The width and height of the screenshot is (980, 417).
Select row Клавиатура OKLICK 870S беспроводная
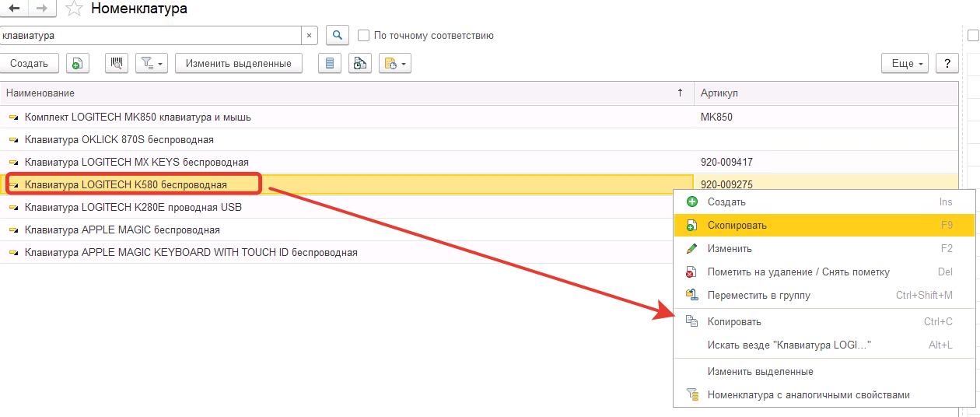point(479,140)
